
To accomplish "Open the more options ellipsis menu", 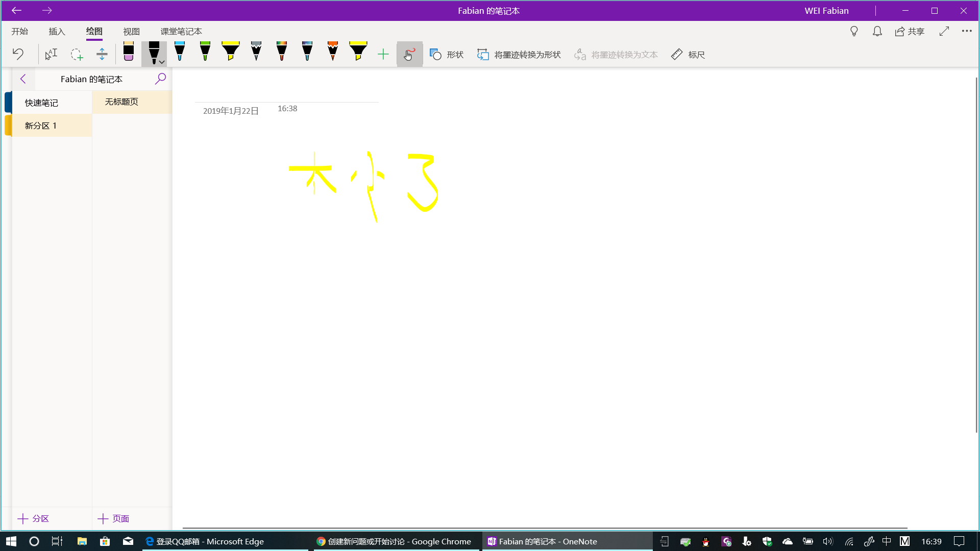I will pyautogui.click(x=967, y=31).
